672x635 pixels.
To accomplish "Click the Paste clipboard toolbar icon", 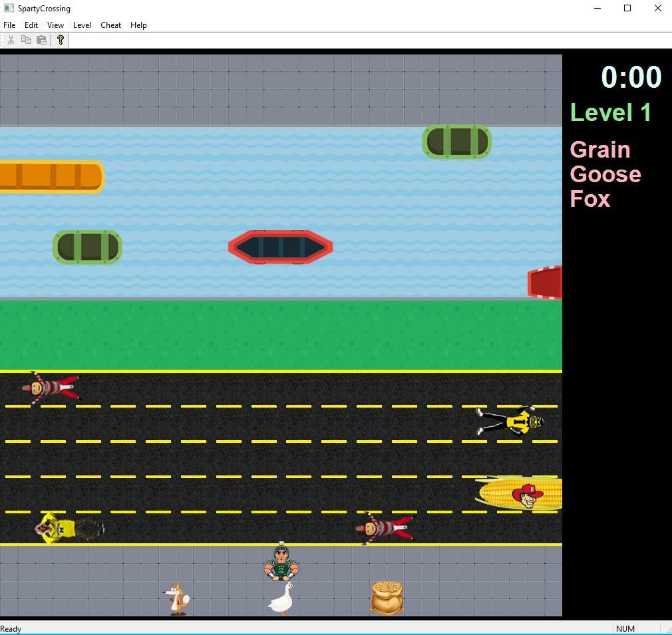I will [41, 41].
